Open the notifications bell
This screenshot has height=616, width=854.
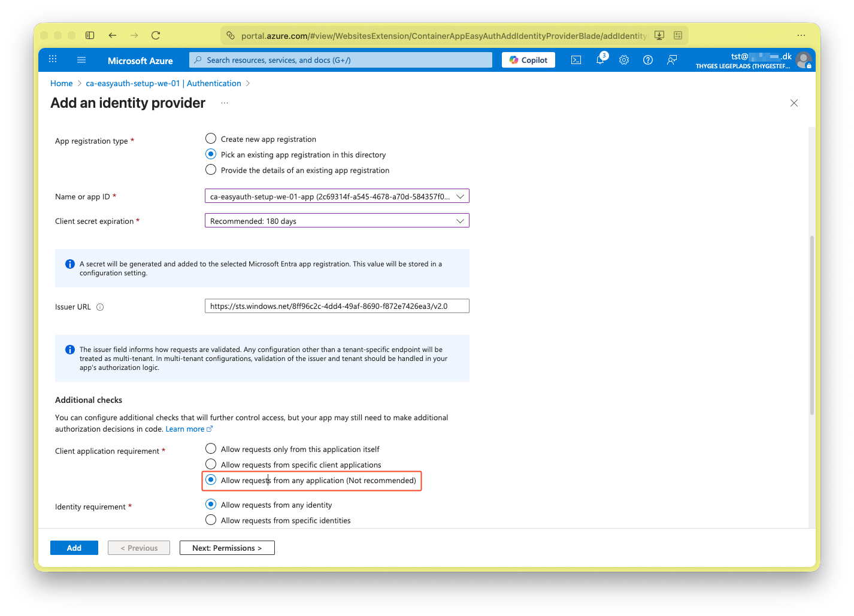click(x=600, y=60)
